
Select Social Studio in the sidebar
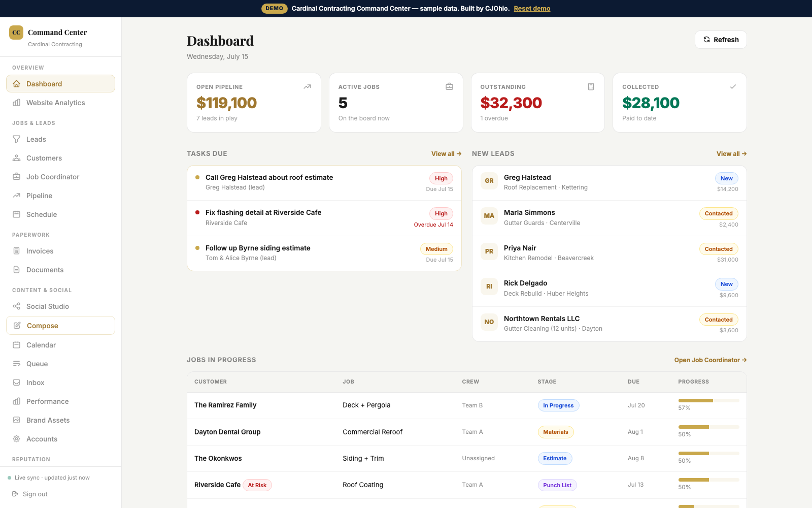(60, 306)
